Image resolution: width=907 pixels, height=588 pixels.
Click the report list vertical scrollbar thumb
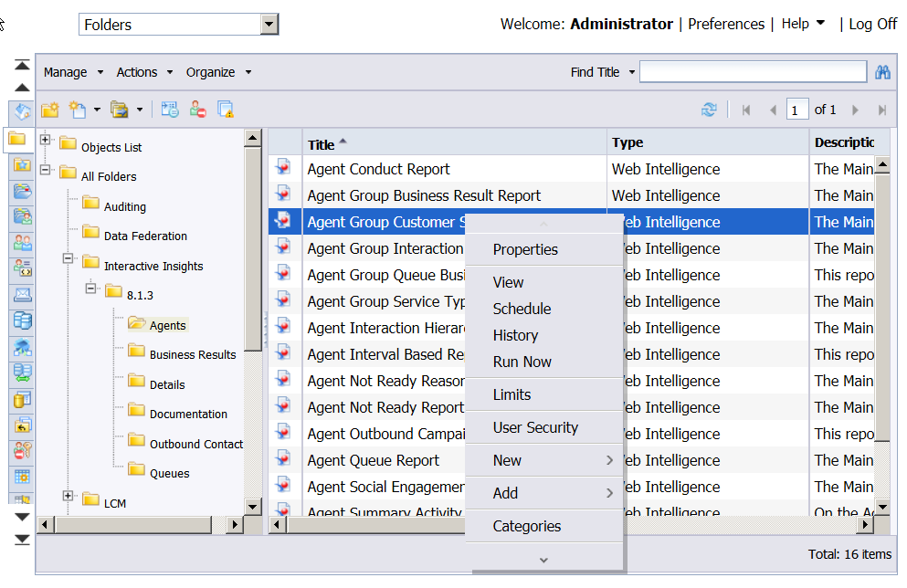pyautogui.click(x=882, y=307)
